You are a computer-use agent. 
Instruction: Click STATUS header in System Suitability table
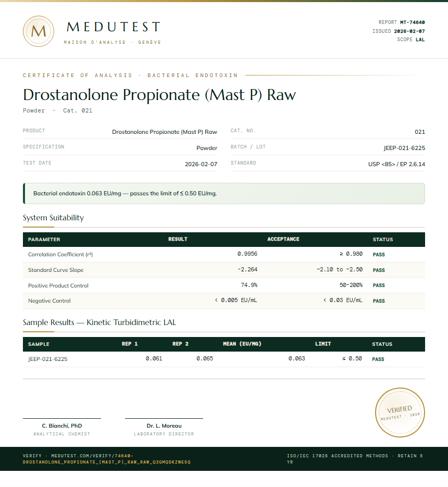point(383,240)
